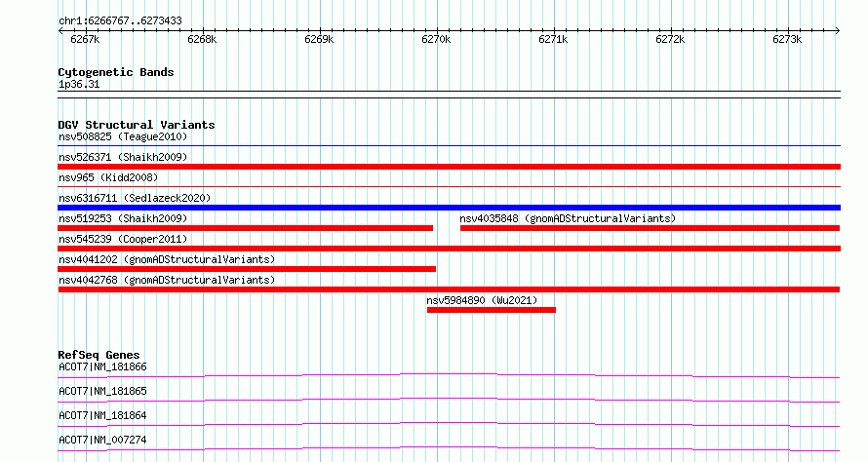Click the chr1:6266767..6273433 coordinate label
This screenshot has height=462, width=868.
pos(120,20)
